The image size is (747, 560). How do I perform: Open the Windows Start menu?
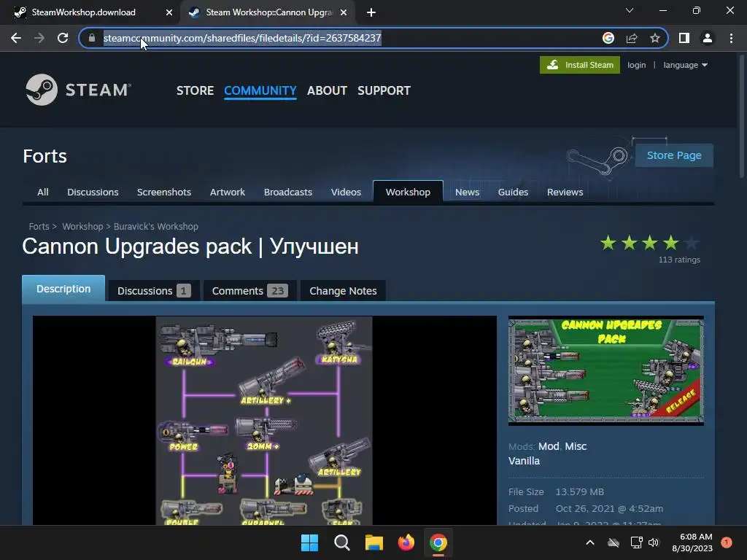(x=309, y=542)
